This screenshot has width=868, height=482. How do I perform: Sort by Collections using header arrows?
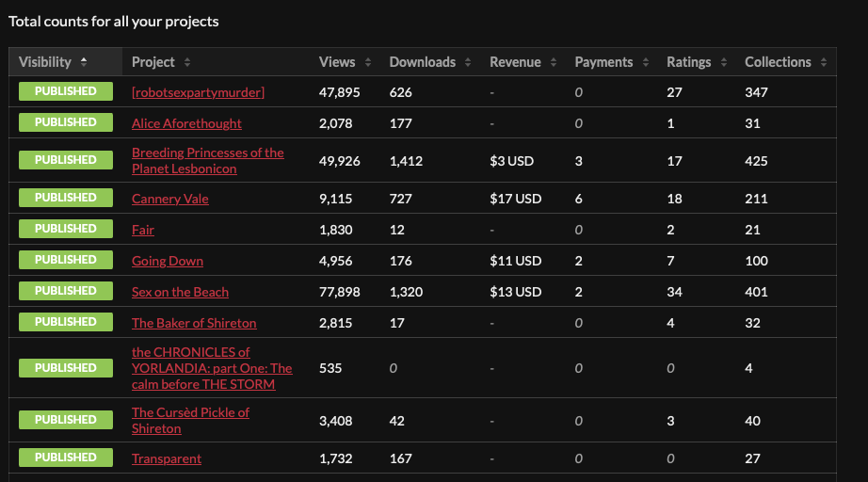pos(823,62)
